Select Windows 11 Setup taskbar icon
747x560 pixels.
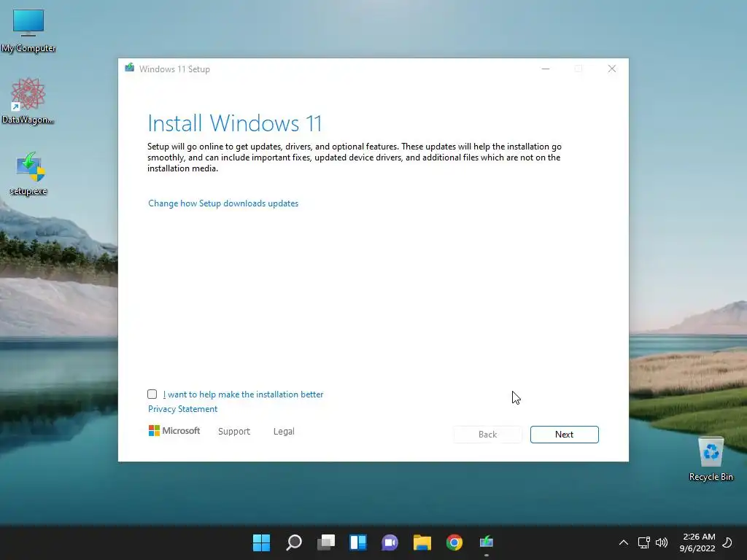(486, 542)
